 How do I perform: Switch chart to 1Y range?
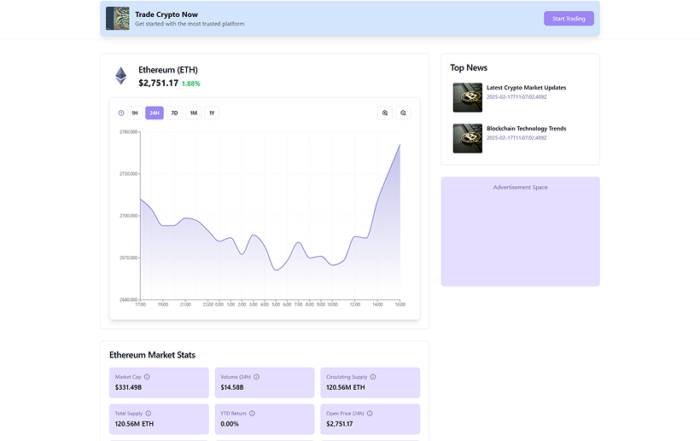pos(212,113)
